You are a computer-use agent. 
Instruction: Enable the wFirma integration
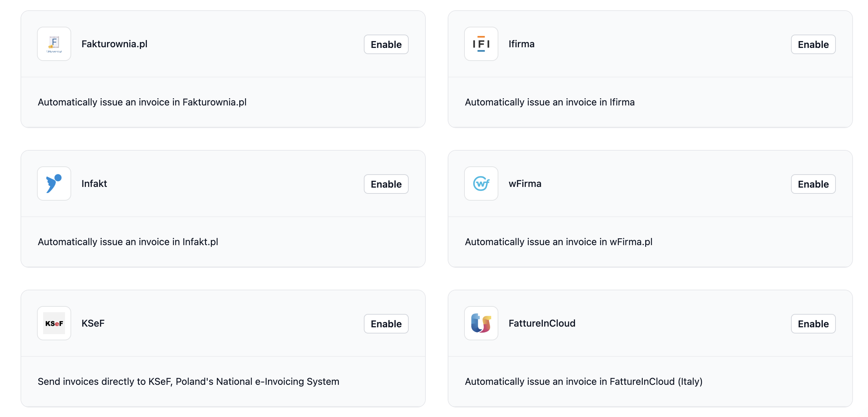point(813,184)
